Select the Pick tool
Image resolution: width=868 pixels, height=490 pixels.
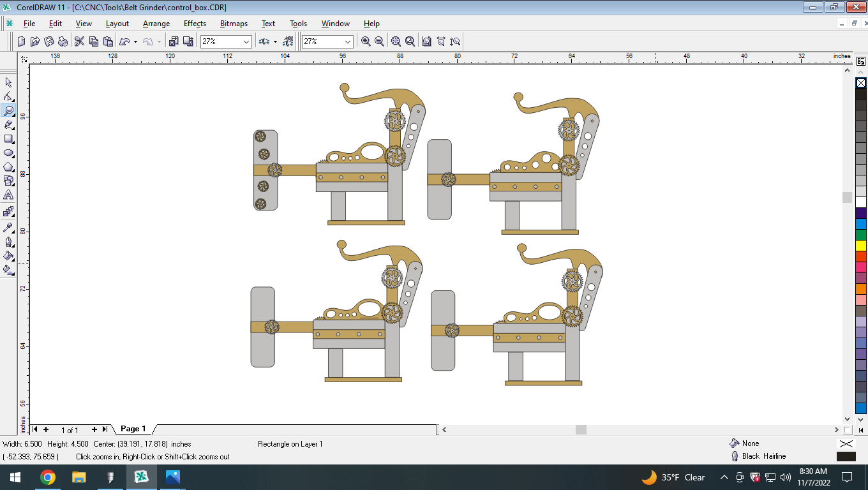pyautogui.click(x=9, y=83)
